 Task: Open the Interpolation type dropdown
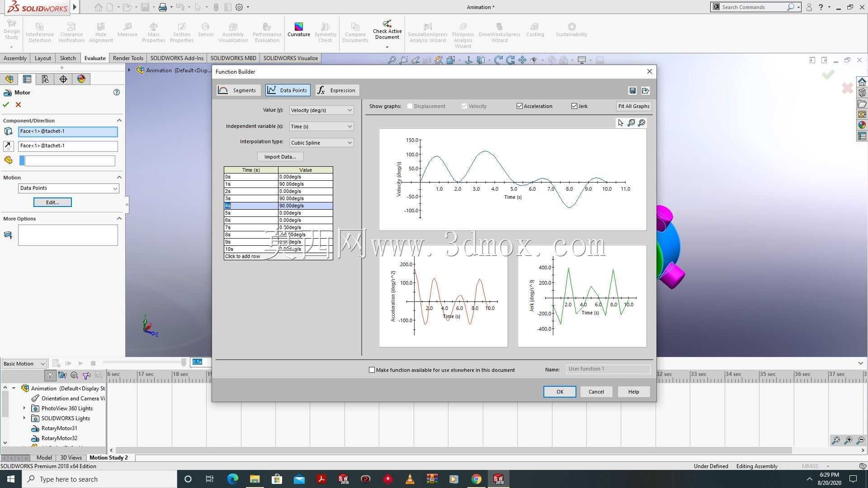click(x=321, y=143)
